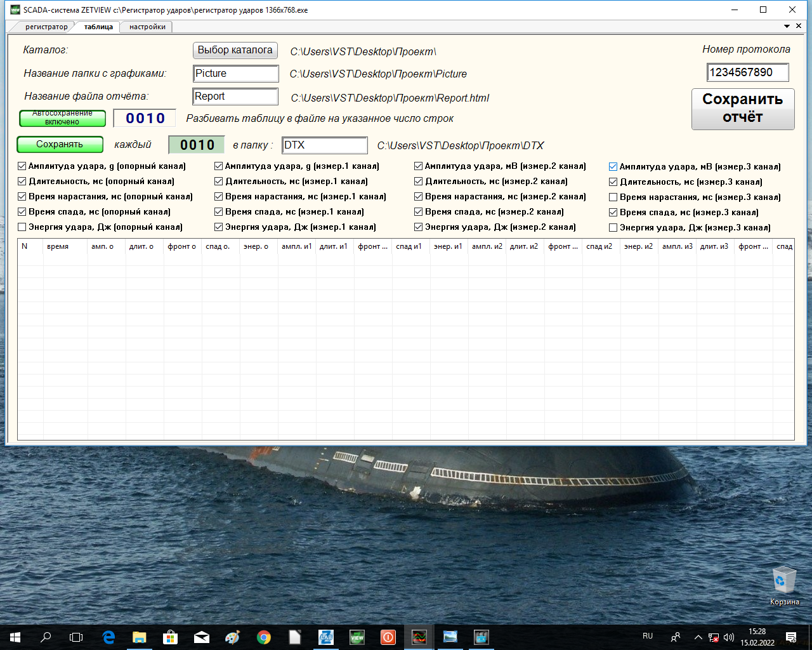Open the Mail app in the taskbar
The width and height of the screenshot is (812, 650).
click(x=202, y=637)
